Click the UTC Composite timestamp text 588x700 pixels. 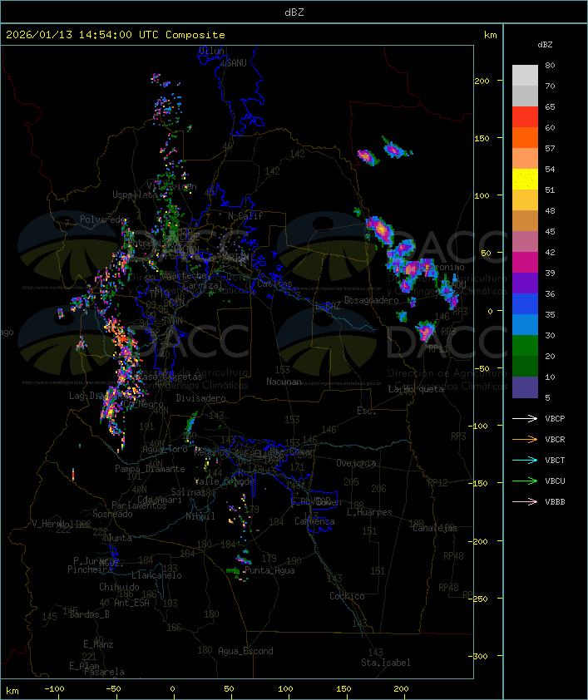tap(115, 35)
